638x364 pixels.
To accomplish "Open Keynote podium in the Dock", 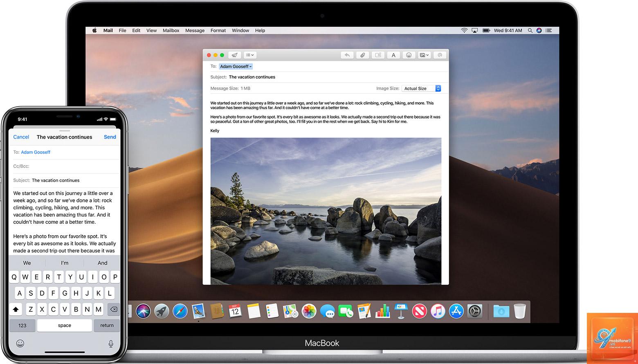I will click(401, 311).
